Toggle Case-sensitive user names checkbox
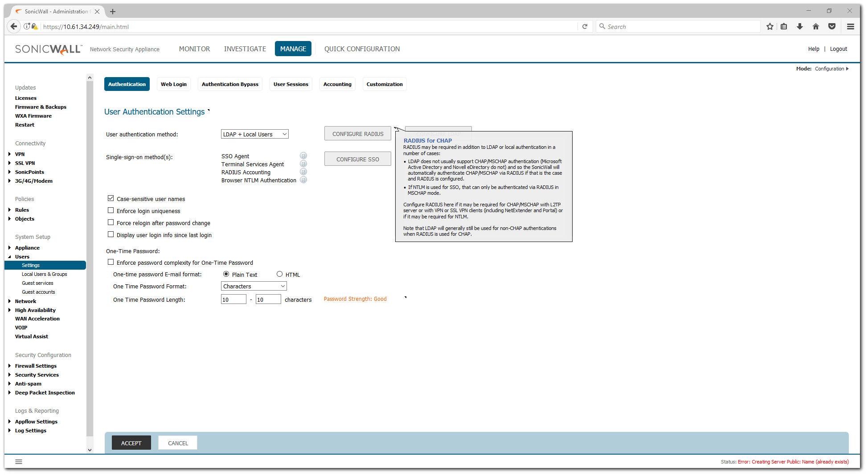Image resolution: width=868 pixels, height=476 pixels. 111,198
